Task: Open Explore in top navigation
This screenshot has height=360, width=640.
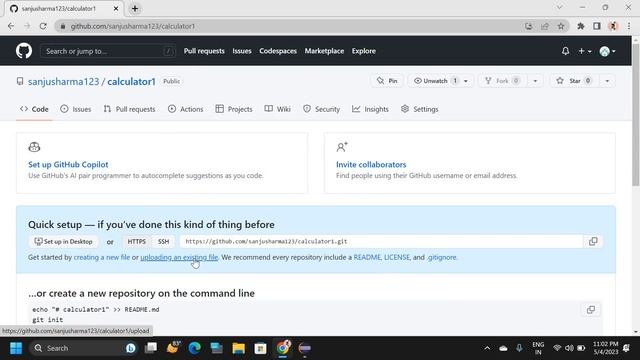Action: pyautogui.click(x=364, y=51)
